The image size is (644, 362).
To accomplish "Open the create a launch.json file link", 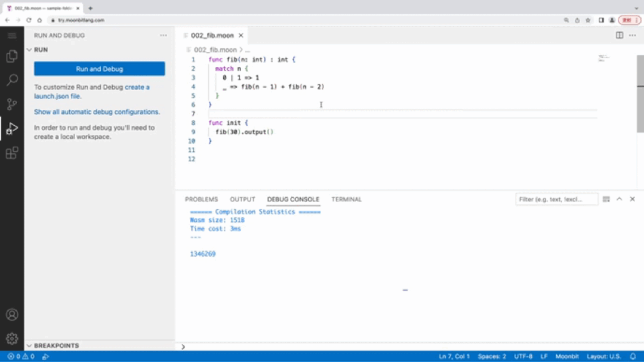I will coord(91,91).
